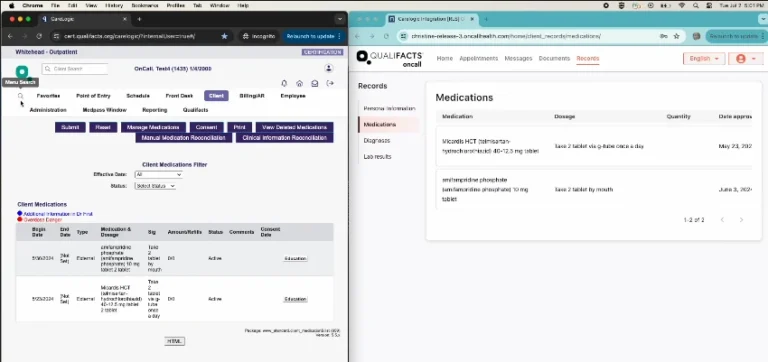Click Manage Medications button

click(x=153, y=127)
